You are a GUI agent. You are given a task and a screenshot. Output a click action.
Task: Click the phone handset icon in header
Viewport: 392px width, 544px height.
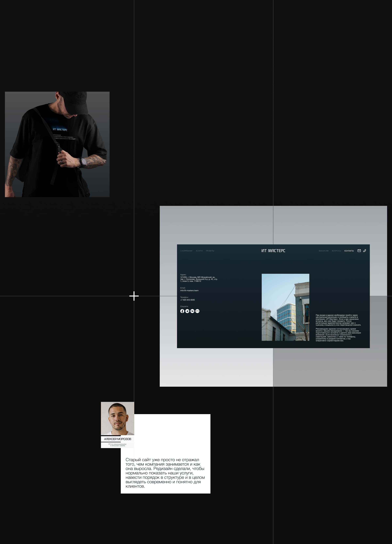364,251
